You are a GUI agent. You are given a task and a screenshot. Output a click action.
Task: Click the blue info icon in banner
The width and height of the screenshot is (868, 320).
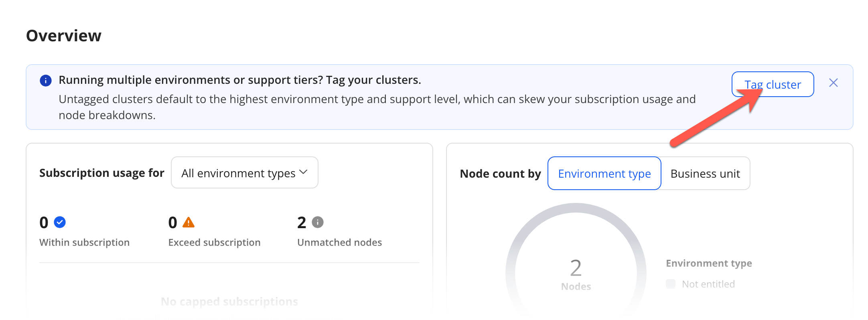[46, 81]
